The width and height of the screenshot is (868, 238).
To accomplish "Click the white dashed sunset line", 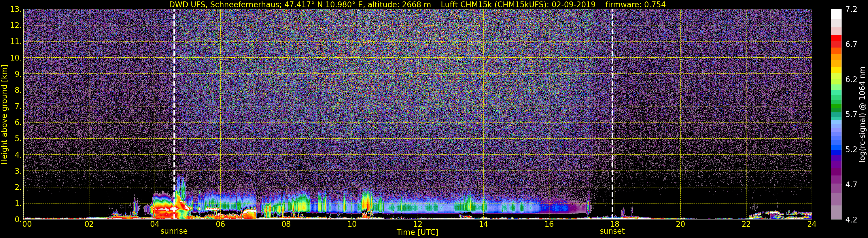I will click(612, 114).
